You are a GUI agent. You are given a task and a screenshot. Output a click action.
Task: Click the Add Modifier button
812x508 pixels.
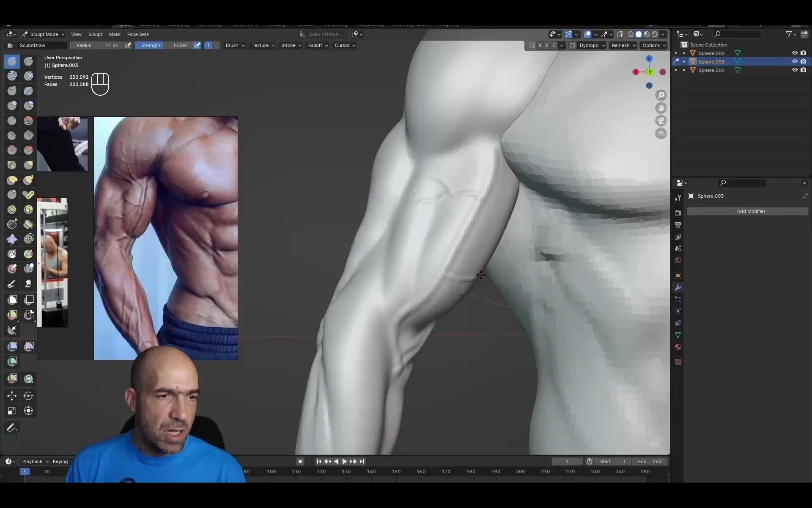click(747, 211)
